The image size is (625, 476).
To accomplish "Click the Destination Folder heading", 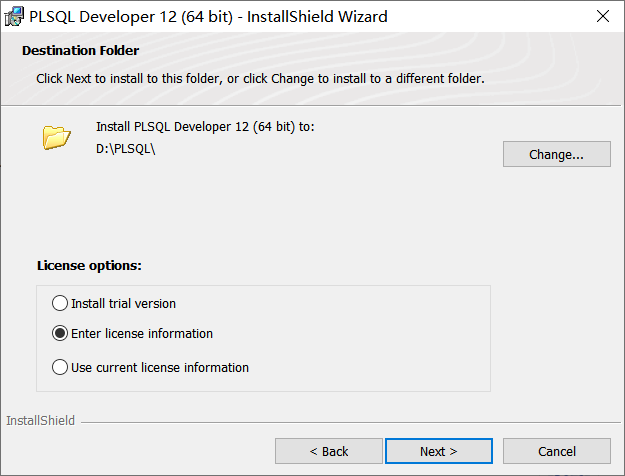I will coord(80,50).
